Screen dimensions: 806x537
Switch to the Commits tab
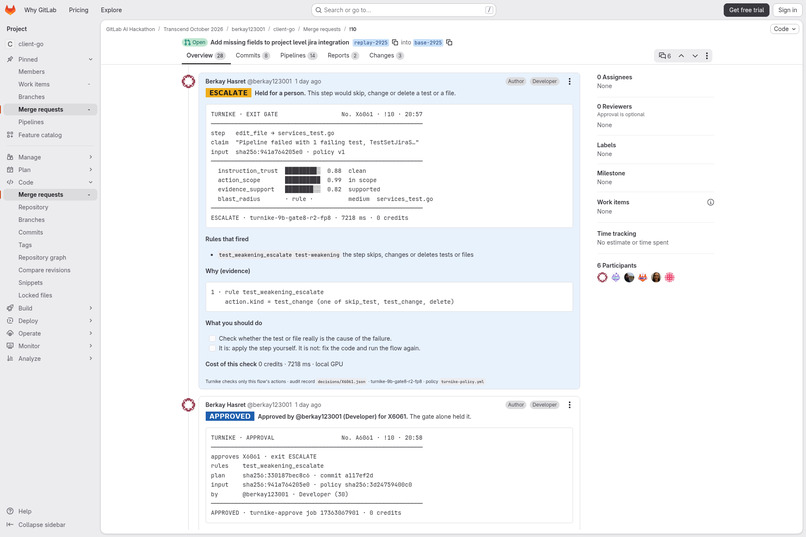coord(252,55)
